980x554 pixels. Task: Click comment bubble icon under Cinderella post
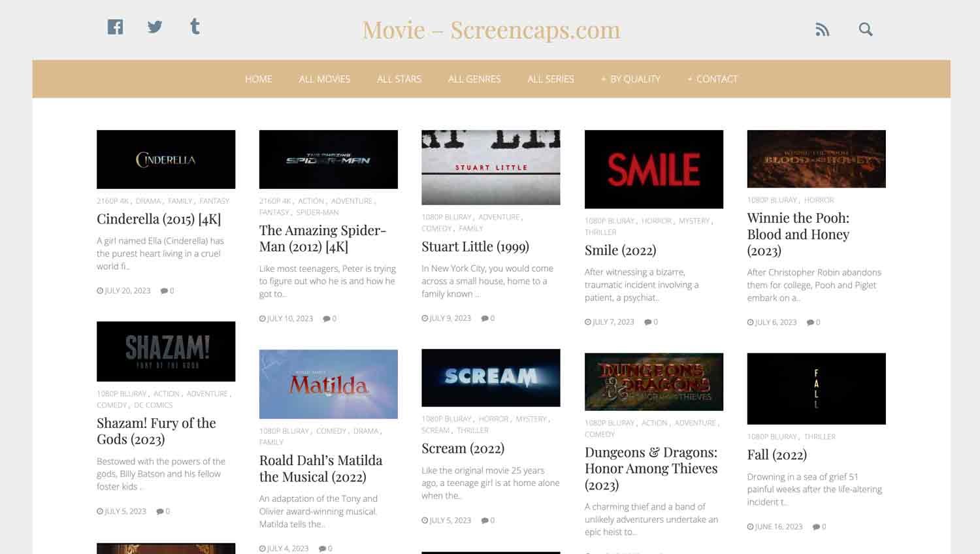coord(164,291)
